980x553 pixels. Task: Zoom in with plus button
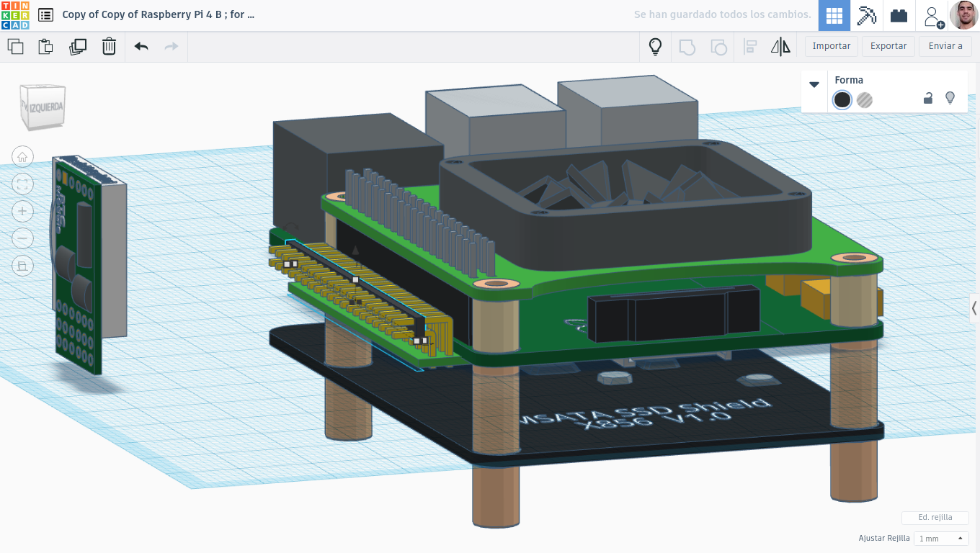[22, 211]
